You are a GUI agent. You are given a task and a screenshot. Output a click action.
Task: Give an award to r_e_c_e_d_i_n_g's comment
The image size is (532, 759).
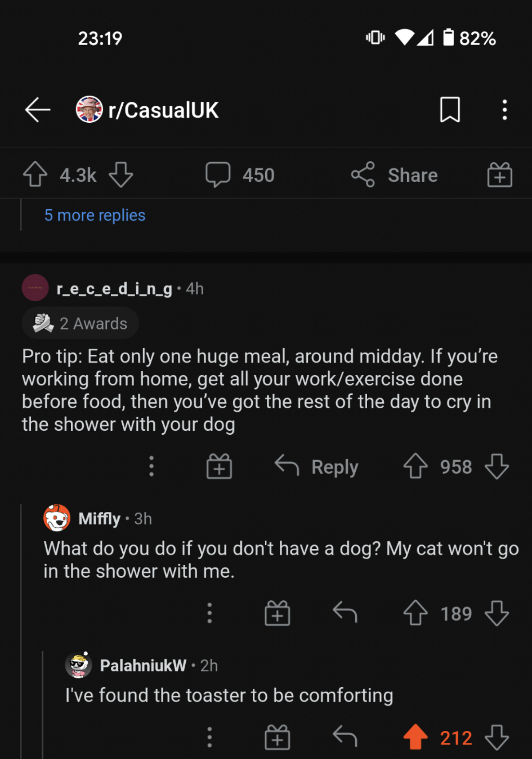tap(219, 467)
